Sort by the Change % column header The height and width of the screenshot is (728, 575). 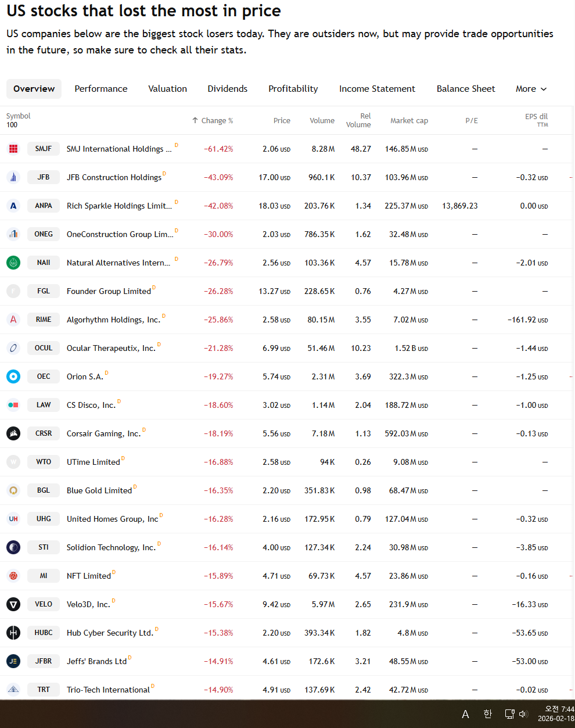(x=213, y=121)
